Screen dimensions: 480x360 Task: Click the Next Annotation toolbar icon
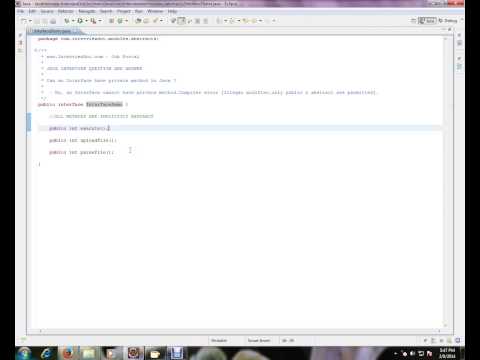pos(219,21)
